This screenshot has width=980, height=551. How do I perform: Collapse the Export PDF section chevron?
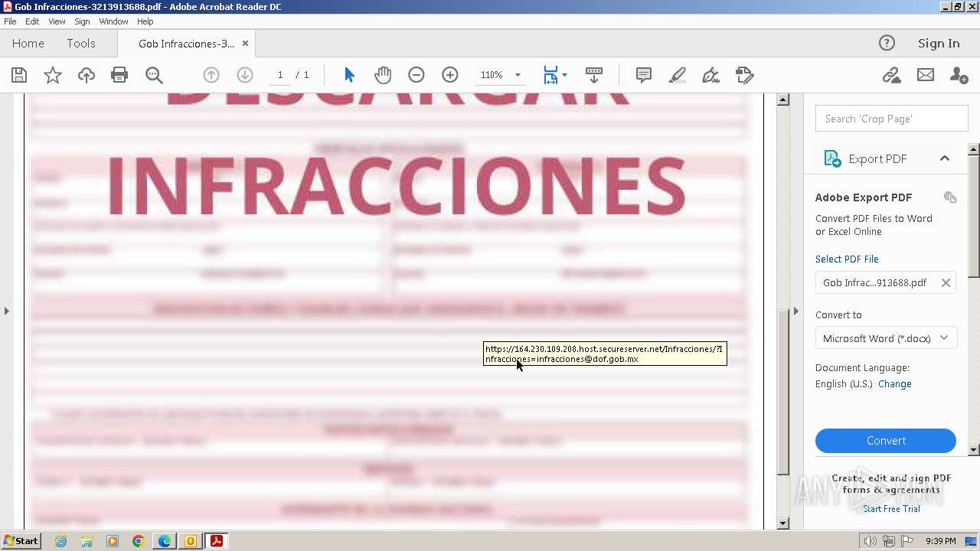945,158
